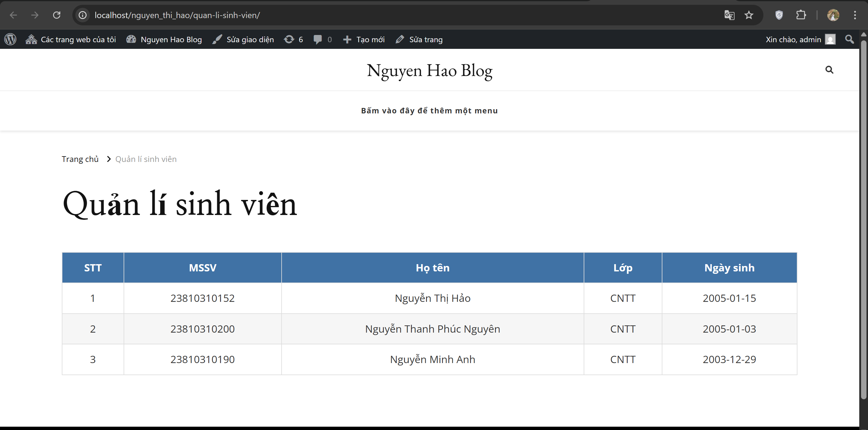Click the site header search icon
Viewport: 868px width, 430px height.
pos(829,70)
